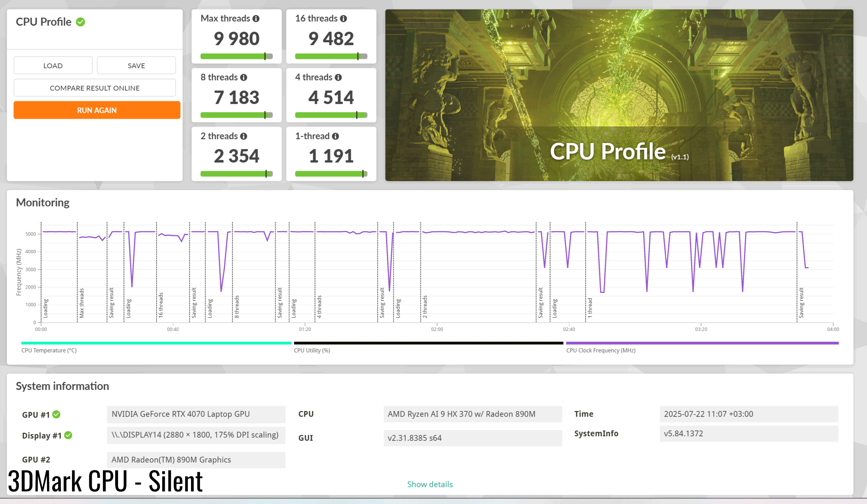Click the SystemInfo version v5.84.1372
867x504 pixels.
pyautogui.click(x=749, y=434)
